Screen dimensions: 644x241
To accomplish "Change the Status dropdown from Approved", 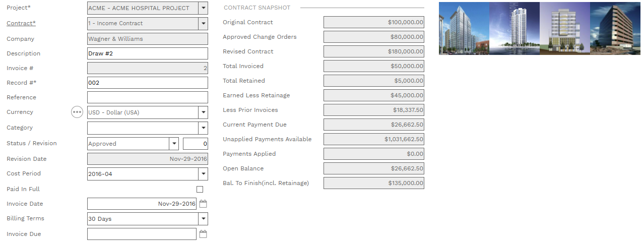I will 174,144.
